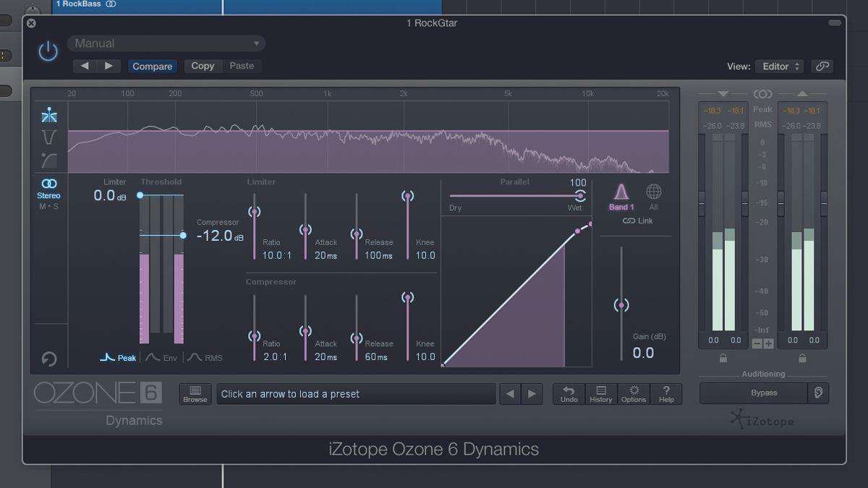
Task: Toggle M·S processing mode
Action: tap(48, 205)
